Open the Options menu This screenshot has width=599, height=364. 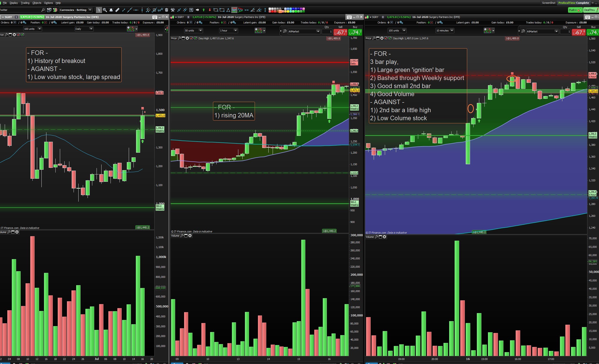coord(48,3)
